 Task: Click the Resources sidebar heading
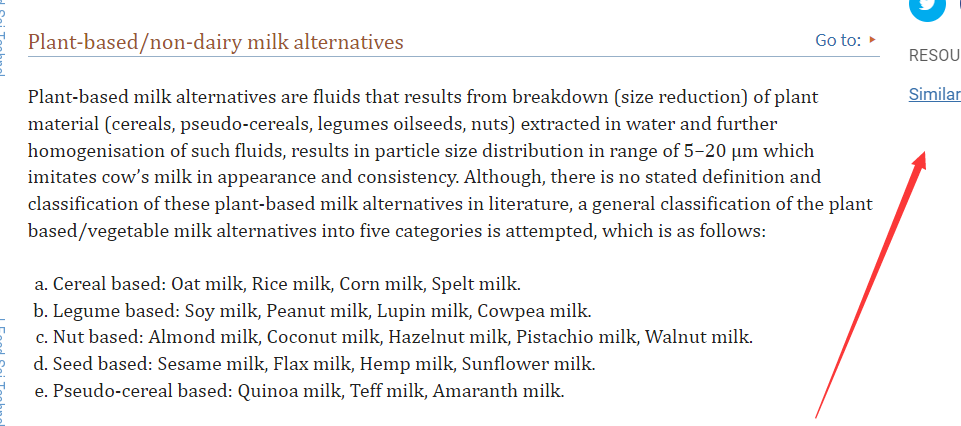pyautogui.click(x=934, y=56)
